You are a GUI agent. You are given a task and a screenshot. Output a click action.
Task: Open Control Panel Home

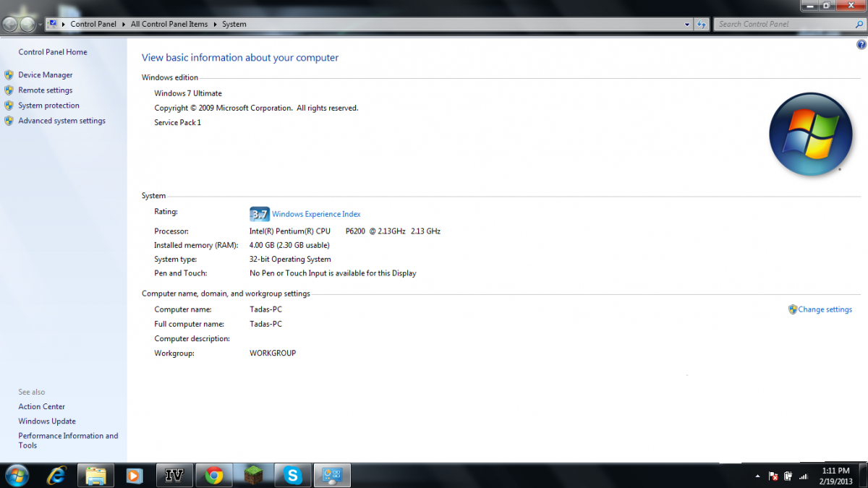pyautogui.click(x=53, y=52)
